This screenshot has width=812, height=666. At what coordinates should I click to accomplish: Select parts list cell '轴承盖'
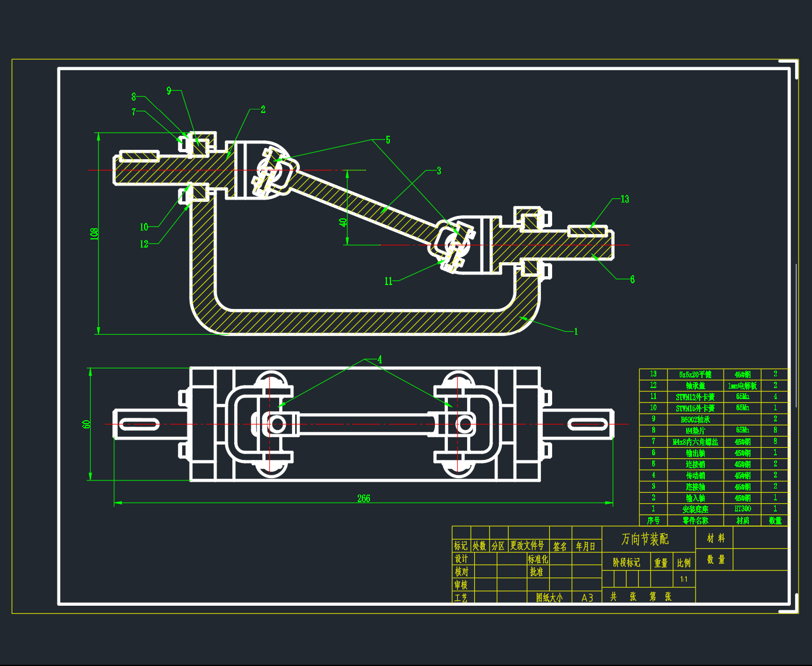695,386
